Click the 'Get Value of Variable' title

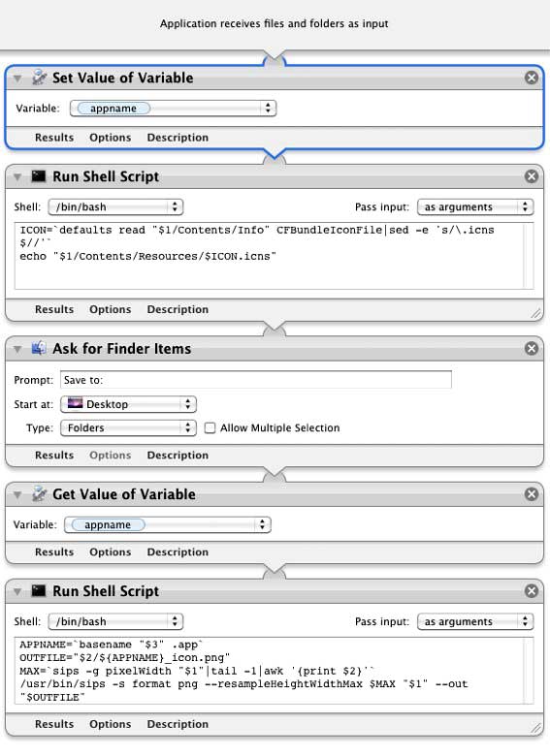coord(124,493)
